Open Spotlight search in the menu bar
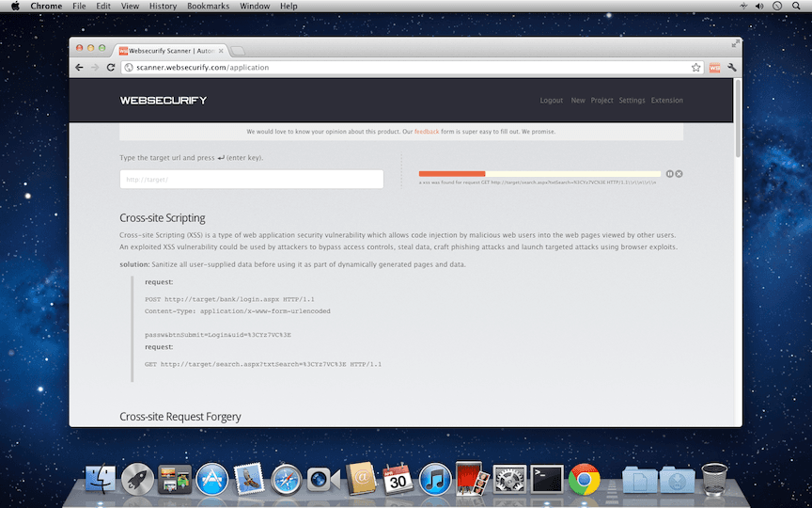The height and width of the screenshot is (508, 812). (796, 7)
